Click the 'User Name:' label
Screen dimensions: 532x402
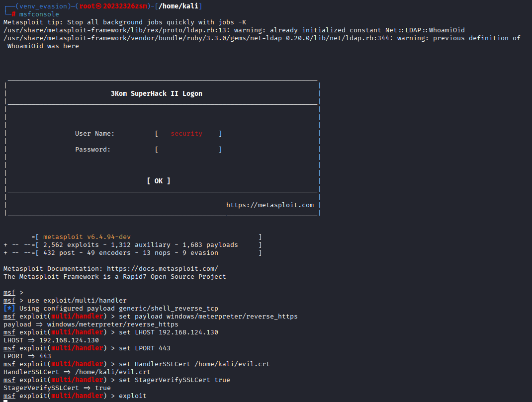(x=94, y=134)
